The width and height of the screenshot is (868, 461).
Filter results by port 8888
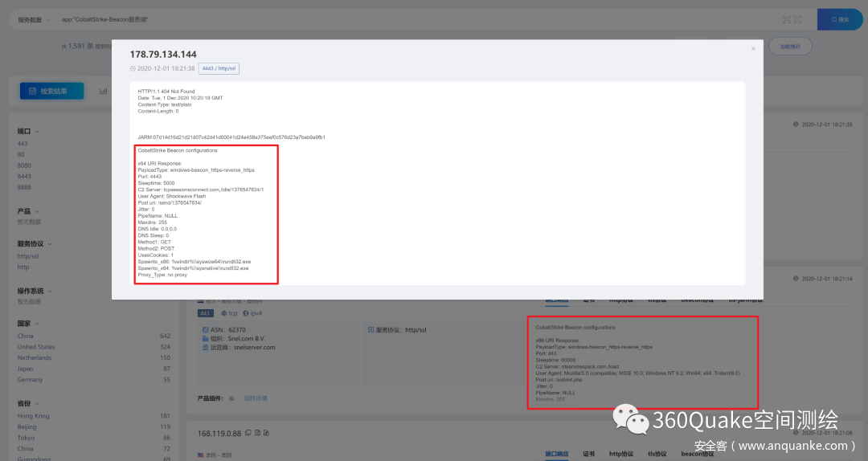tap(24, 187)
